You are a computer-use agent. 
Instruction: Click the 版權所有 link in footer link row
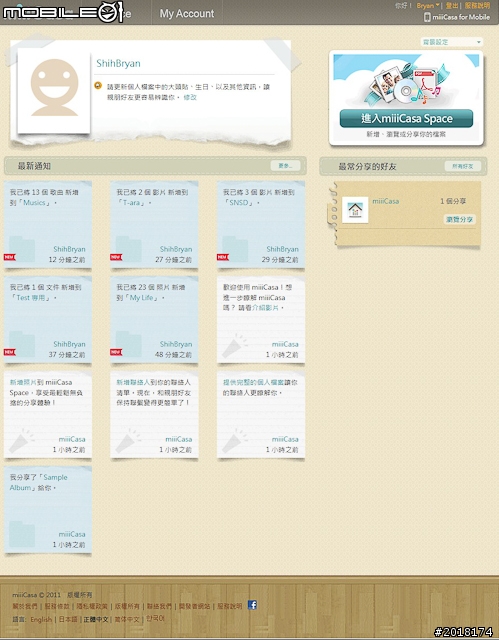[x=127, y=607]
